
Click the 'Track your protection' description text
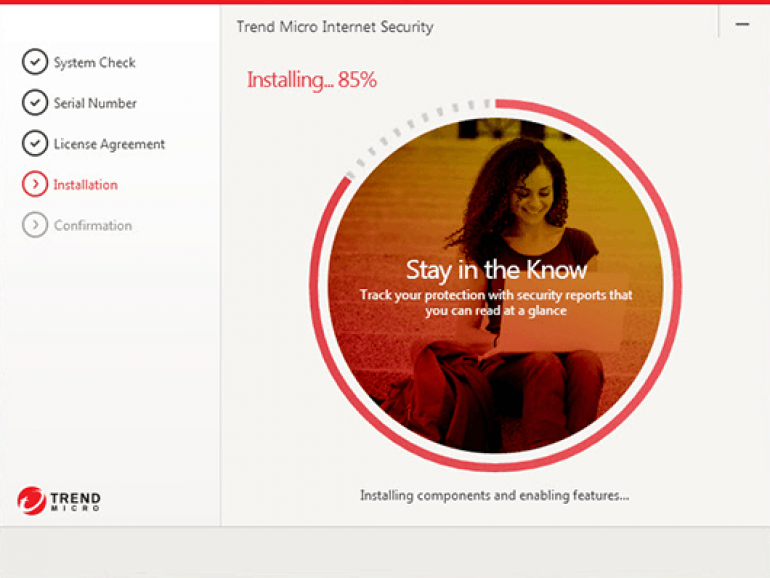[x=496, y=303]
